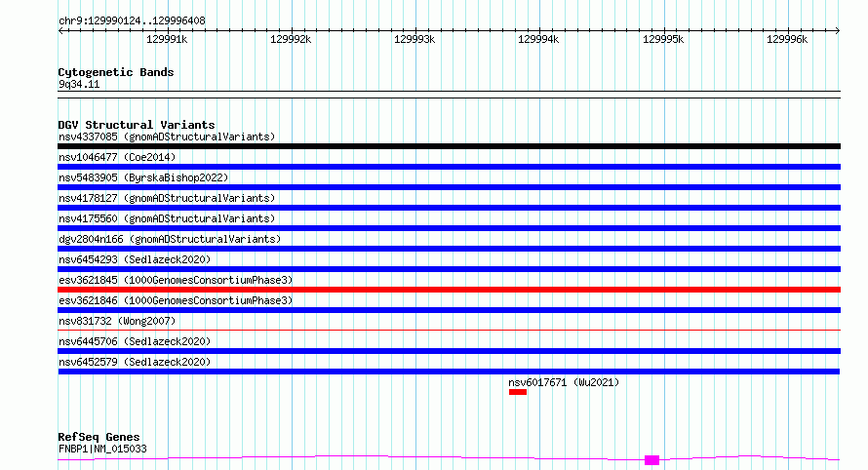Click the chr9:129990124..129996408 coordinates text
Image resolution: width=868 pixels, height=470 pixels.
click(132, 21)
